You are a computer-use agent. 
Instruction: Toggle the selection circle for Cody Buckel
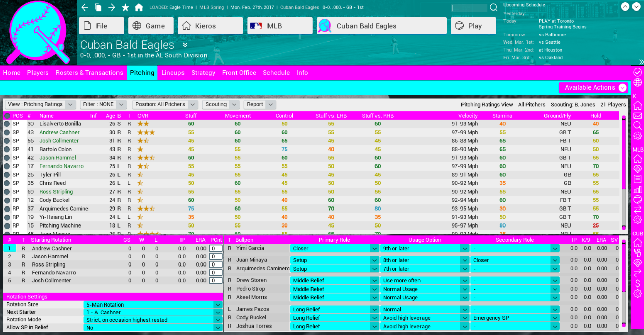pyautogui.click(x=7, y=200)
